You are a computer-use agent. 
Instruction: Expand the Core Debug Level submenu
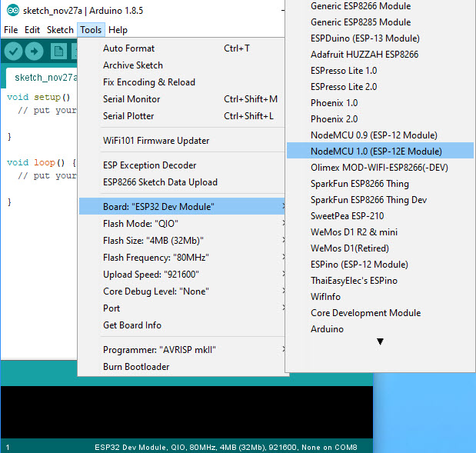click(x=181, y=291)
